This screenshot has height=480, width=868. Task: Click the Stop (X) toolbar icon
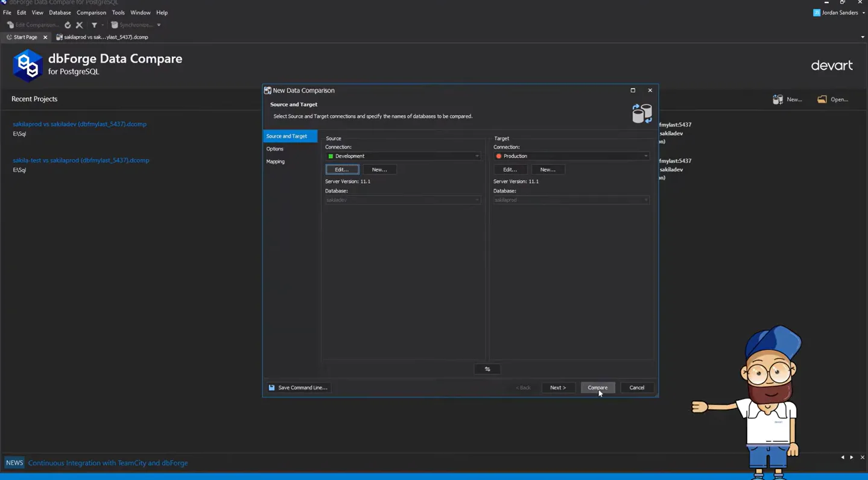[79, 25]
